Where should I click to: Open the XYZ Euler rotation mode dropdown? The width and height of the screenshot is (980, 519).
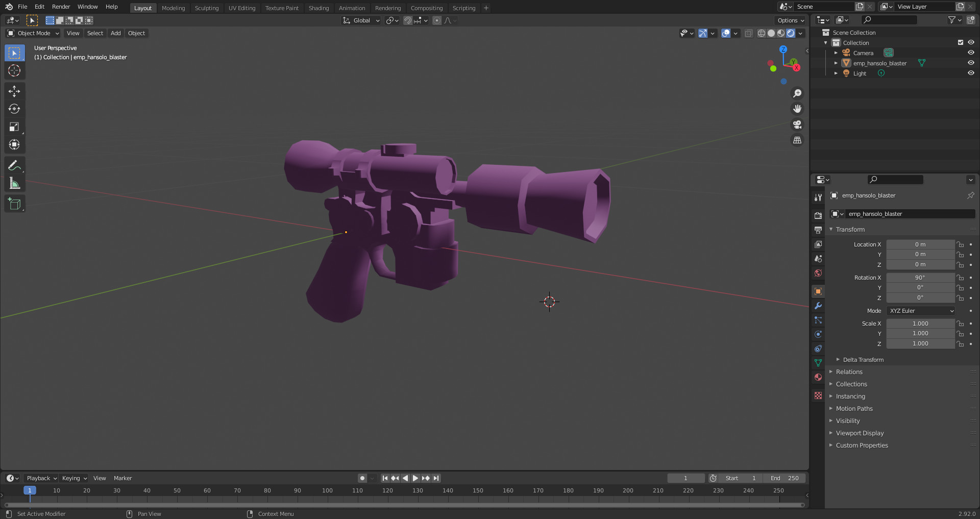[x=920, y=310]
